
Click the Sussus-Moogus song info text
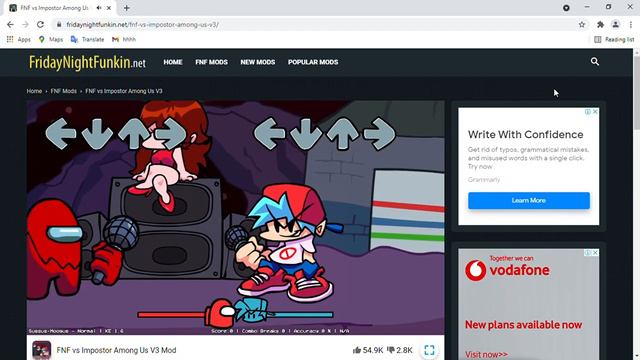(76, 331)
